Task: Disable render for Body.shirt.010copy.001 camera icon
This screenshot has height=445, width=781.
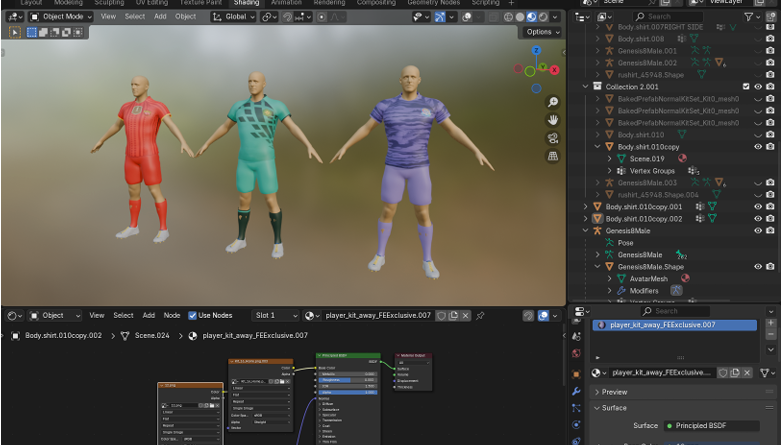Action: (770, 206)
